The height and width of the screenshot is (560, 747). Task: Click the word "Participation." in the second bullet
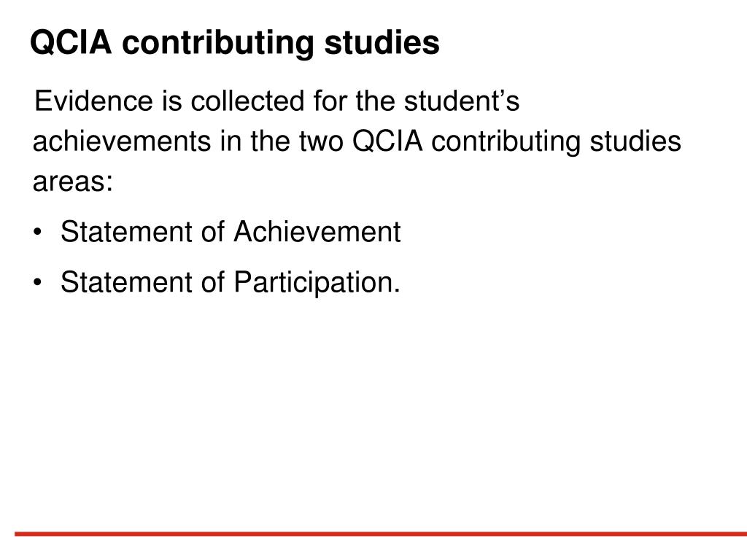[317, 283]
